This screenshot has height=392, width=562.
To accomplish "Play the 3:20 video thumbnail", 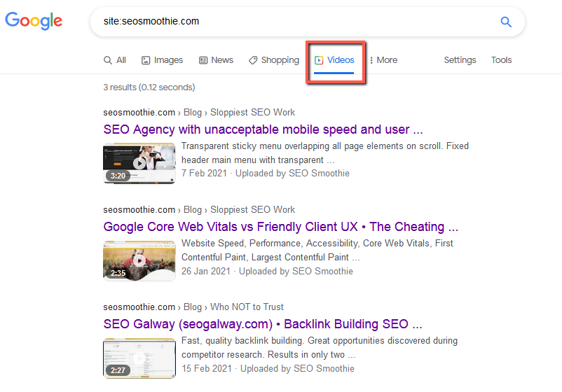I will (139, 163).
